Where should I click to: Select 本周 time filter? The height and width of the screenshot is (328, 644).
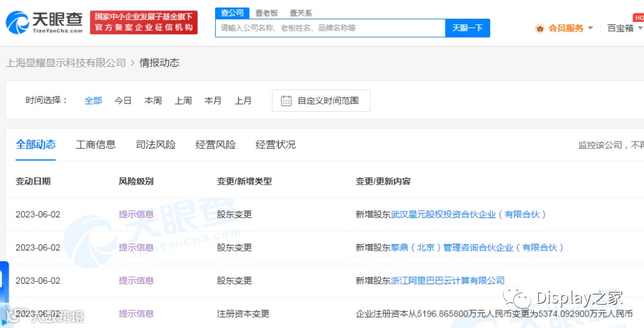point(153,100)
